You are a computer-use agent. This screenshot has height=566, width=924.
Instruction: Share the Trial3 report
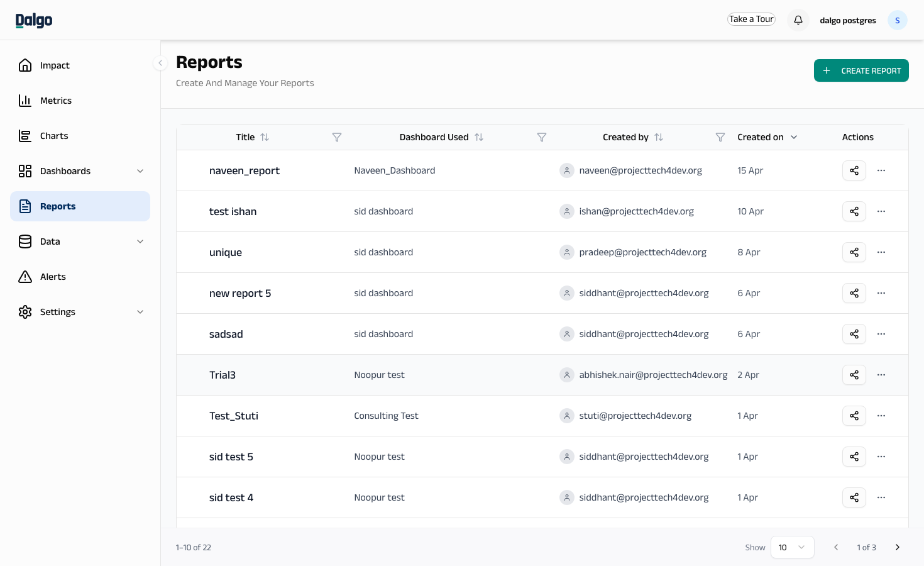[x=854, y=375]
